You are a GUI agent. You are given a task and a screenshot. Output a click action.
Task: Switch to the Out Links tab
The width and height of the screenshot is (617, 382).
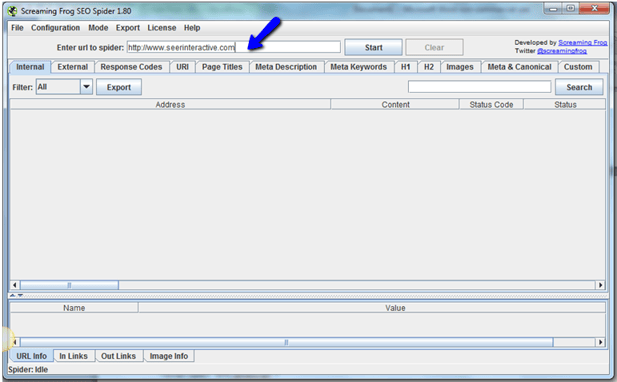coord(118,356)
